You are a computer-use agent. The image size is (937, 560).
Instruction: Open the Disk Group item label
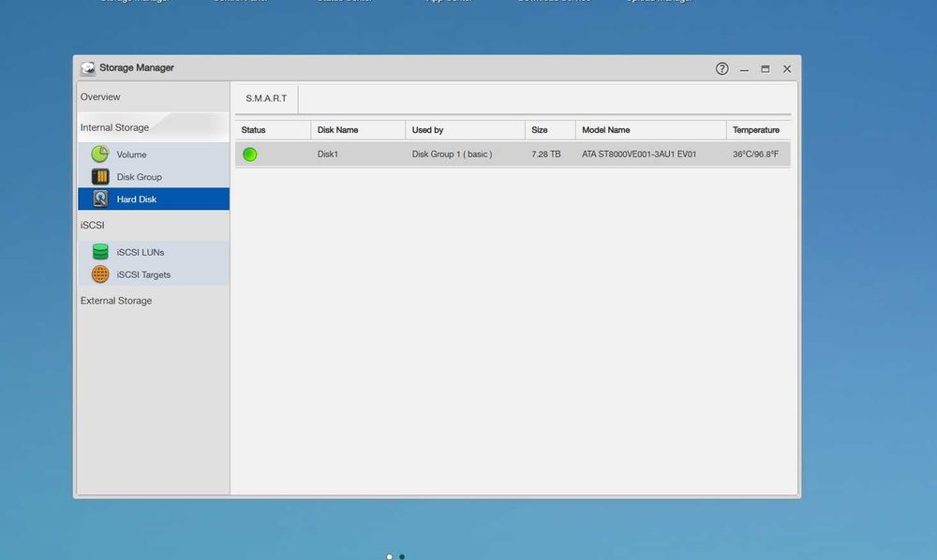(140, 177)
